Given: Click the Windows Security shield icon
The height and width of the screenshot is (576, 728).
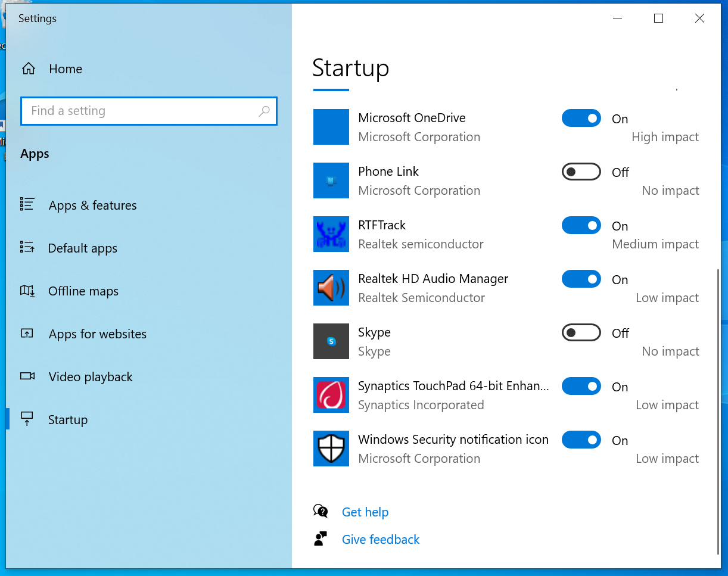Looking at the screenshot, I should coord(331,449).
